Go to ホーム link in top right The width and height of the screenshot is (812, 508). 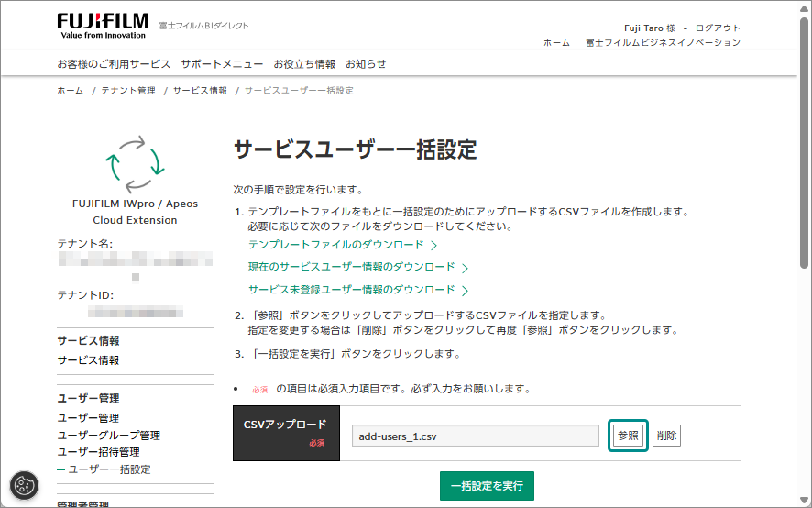click(x=556, y=43)
